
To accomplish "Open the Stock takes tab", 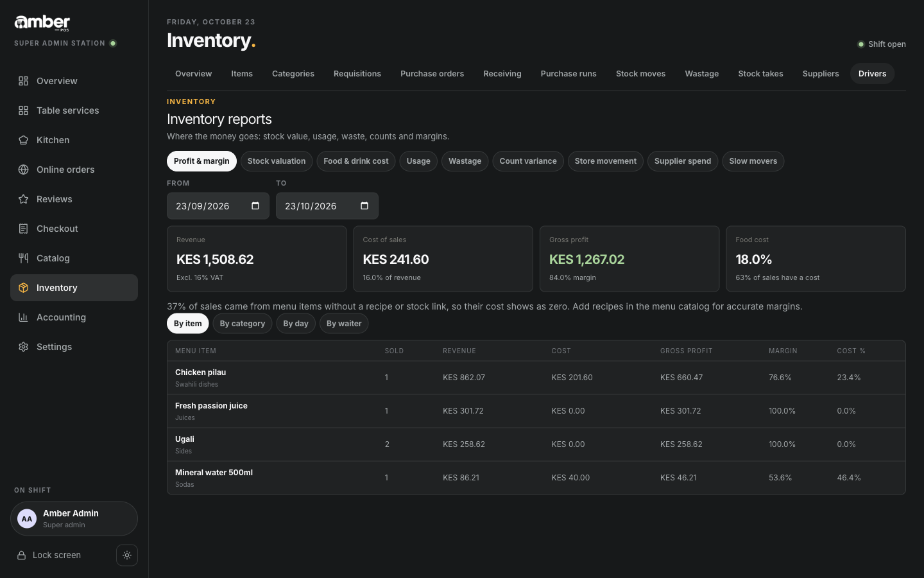I will click(760, 74).
